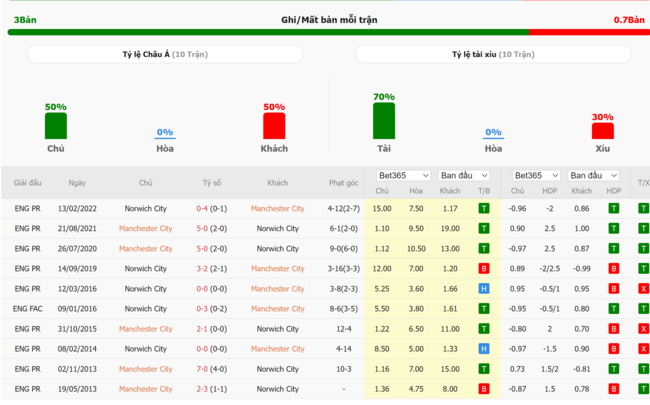Click HDP green T badge for 09/01/2016 row
The image size is (650, 405).
(614, 309)
